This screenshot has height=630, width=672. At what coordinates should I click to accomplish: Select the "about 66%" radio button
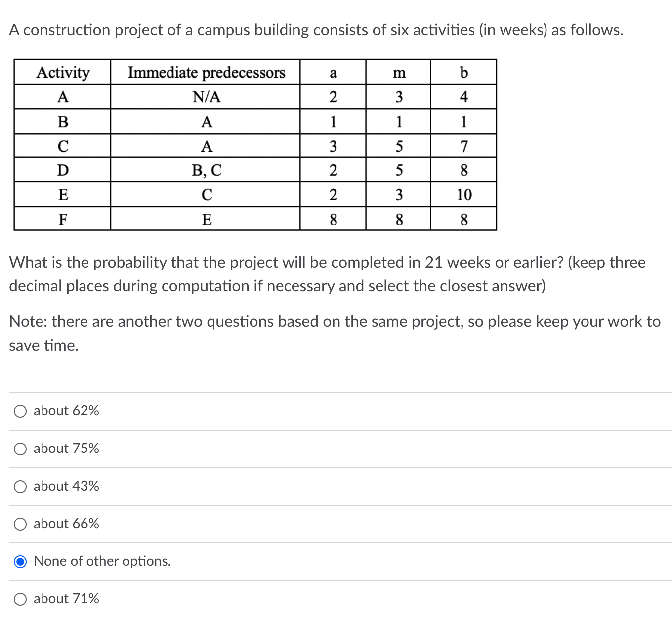[x=20, y=524]
